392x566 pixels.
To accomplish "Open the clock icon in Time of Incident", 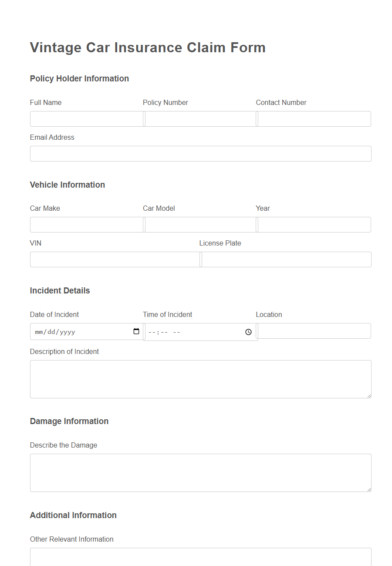I will tap(248, 332).
